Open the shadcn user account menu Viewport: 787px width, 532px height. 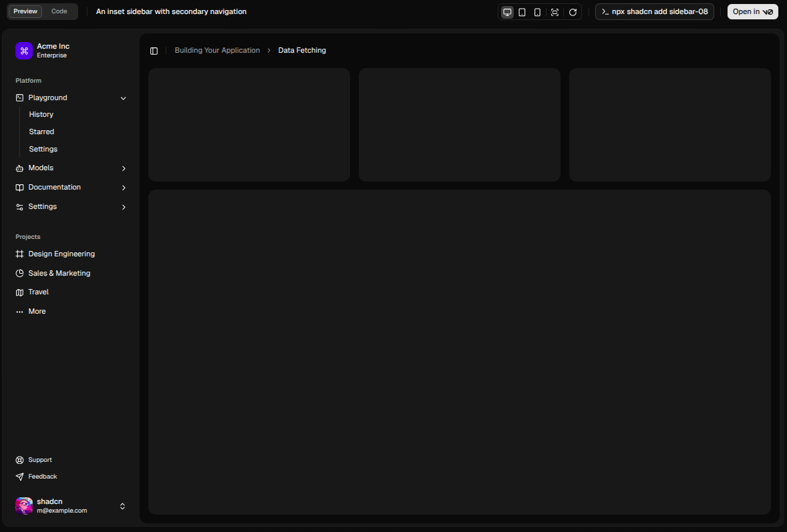pos(122,506)
